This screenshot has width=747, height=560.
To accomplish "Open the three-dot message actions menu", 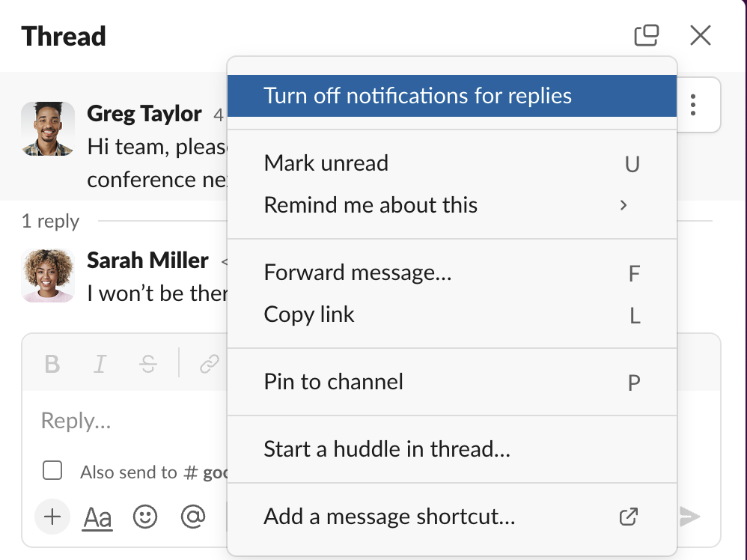I will (x=692, y=105).
